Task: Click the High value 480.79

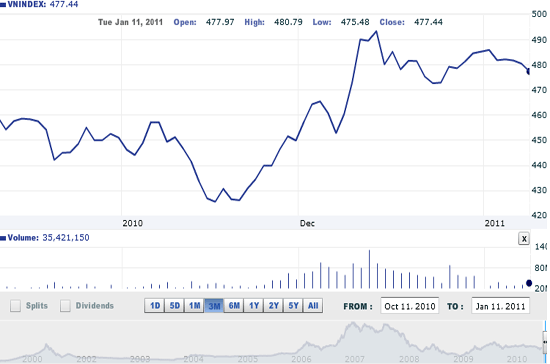Action: (x=288, y=22)
